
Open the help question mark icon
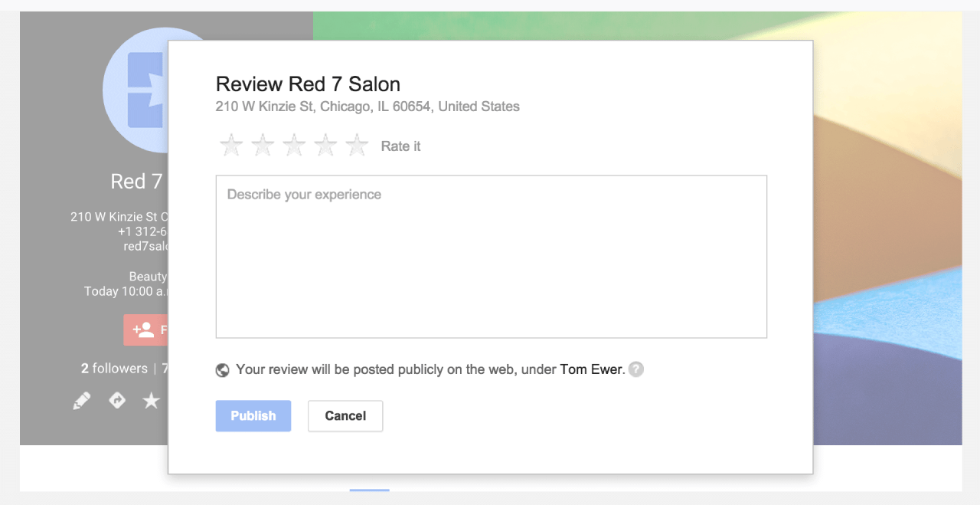pos(636,369)
